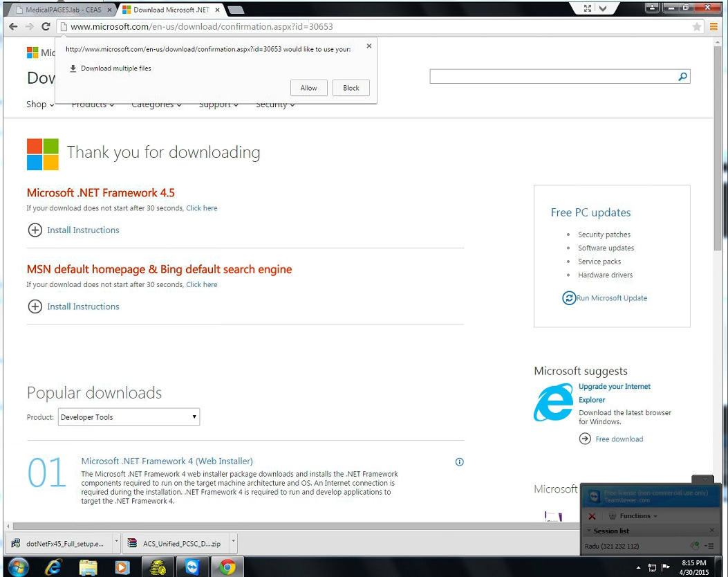Click the page horizontal scrollbar
The width and height of the screenshot is (728, 577).
pos(297,526)
